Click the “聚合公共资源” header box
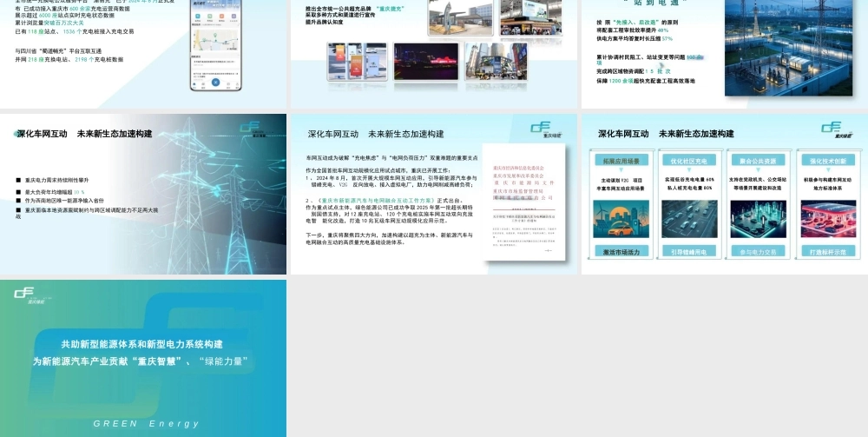 [758, 161]
